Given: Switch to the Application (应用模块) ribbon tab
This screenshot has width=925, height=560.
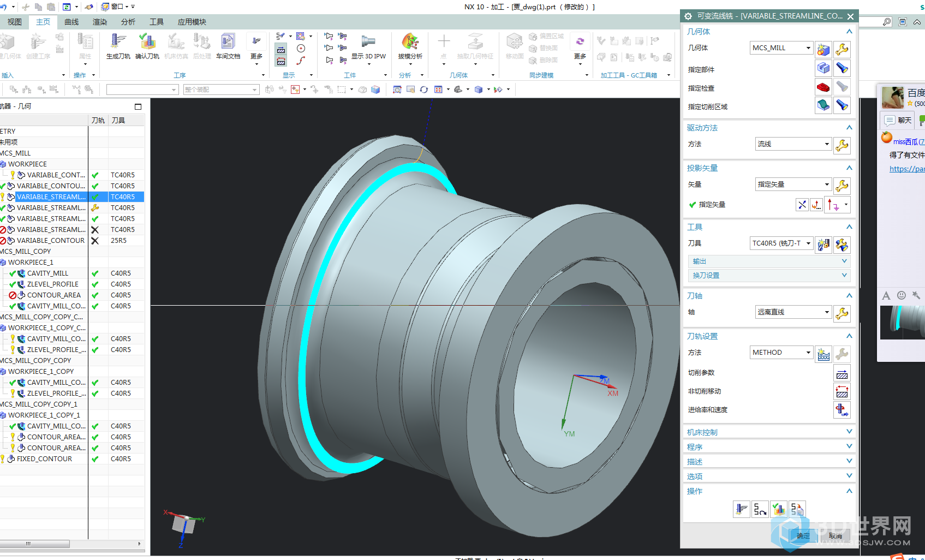Looking at the screenshot, I should click(192, 22).
